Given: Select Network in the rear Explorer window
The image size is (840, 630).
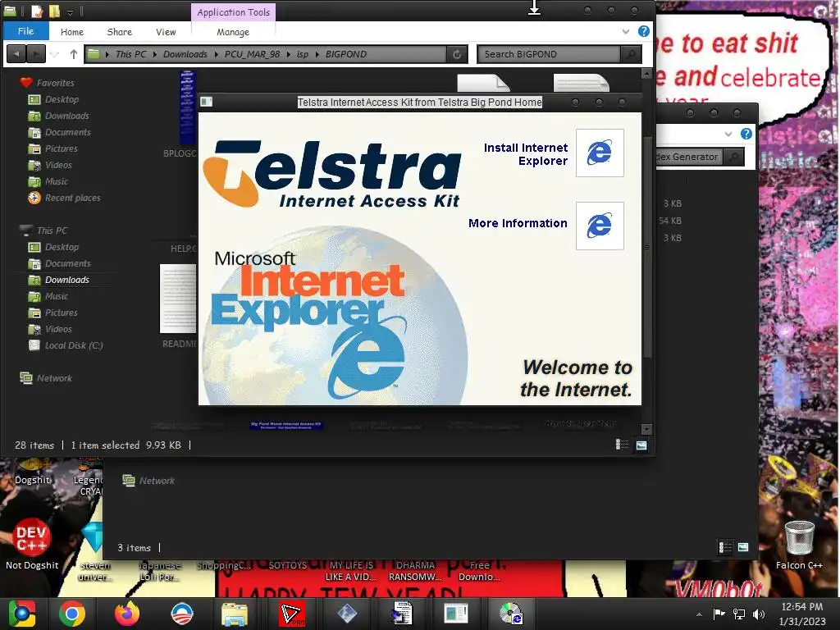Looking at the screenshot, I should pos(157,481).
